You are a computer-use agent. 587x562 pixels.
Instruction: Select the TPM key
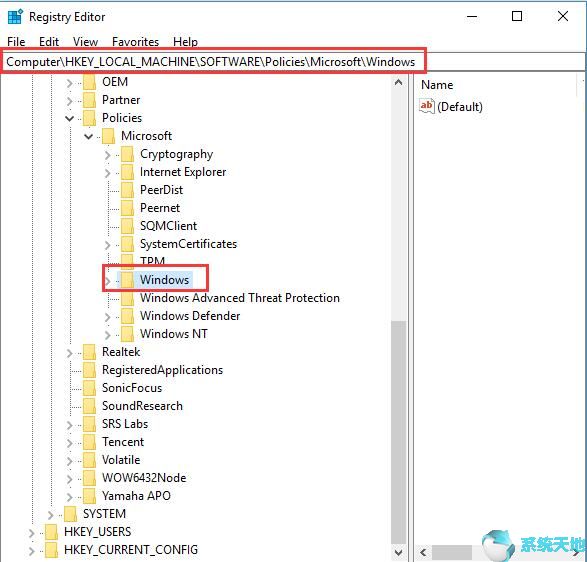click(152, 261)
